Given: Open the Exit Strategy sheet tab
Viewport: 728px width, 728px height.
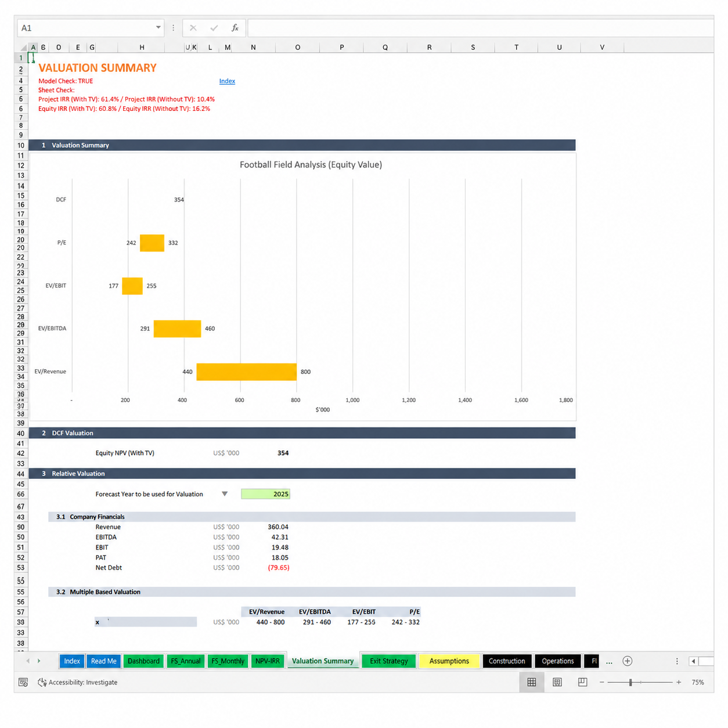Looking at the screenshot, I should click(389, 661).
